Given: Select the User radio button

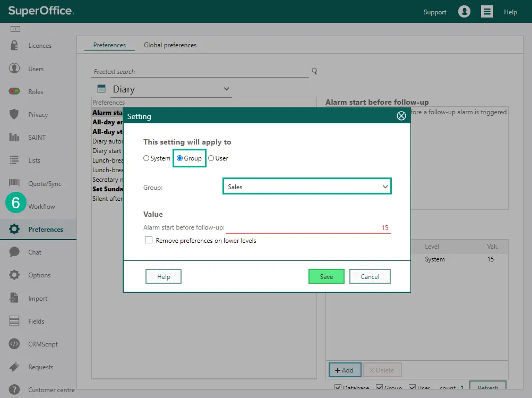Looking at the screenshot, I should click(x=211, y=158).
